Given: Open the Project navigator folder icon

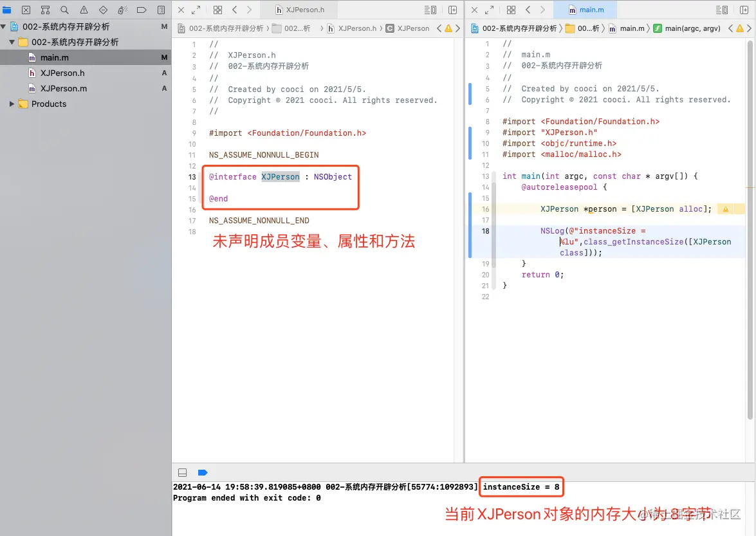Looking at the screenshot, I should click(6, 10).
